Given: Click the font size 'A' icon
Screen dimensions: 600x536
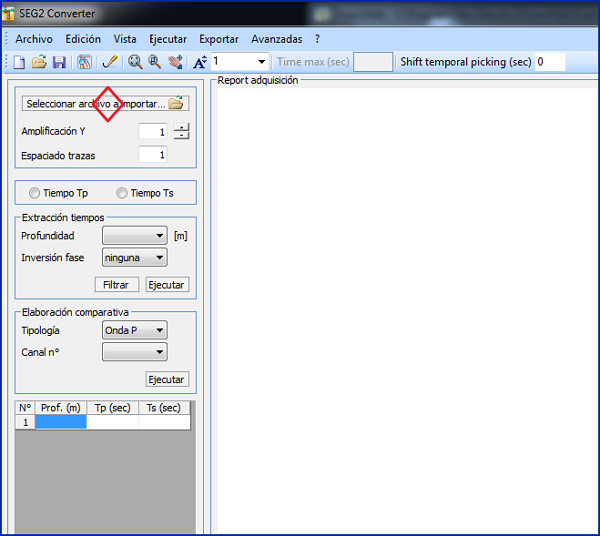Looking at the screenshot, I should (x=199, y=62).
